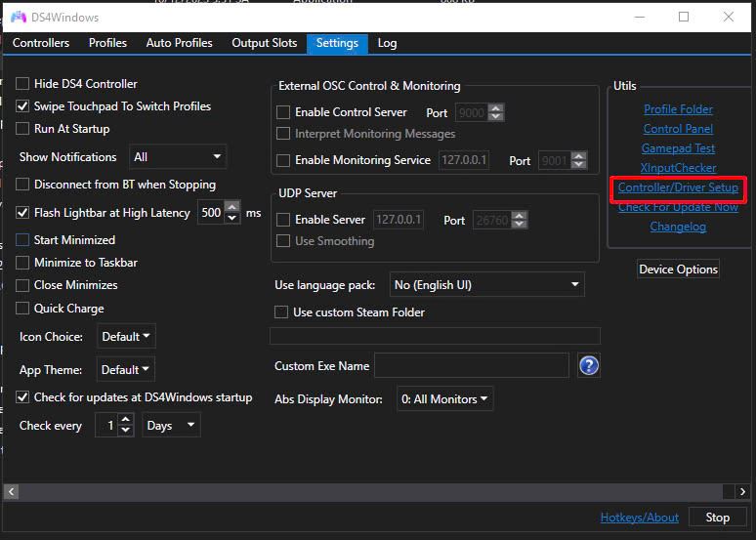Click the Monitoring Service 127.0.0.1 address field
The height and width of the screenshot is (540, 756).
pos(464,160)
